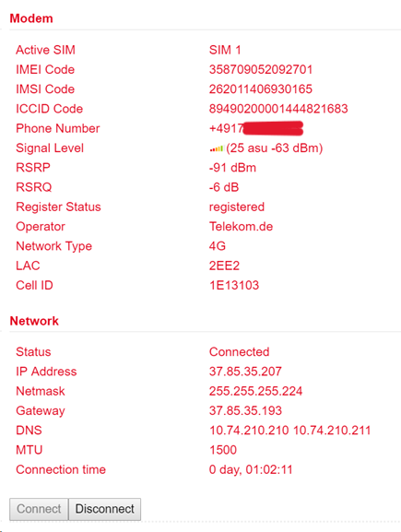Viewport: 401px width, 532px height.
Task: Click the IP Address value 37.85.35.207
Action: (x=245, y=372)
